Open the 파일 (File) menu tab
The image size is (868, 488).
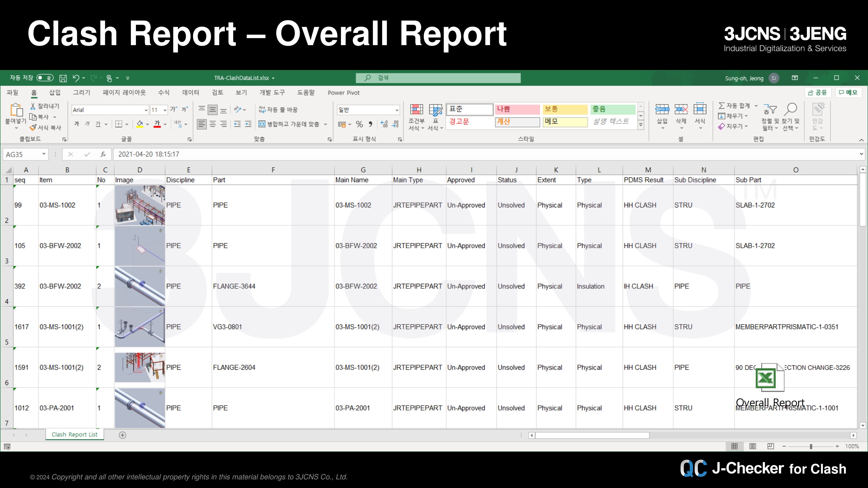12,93
